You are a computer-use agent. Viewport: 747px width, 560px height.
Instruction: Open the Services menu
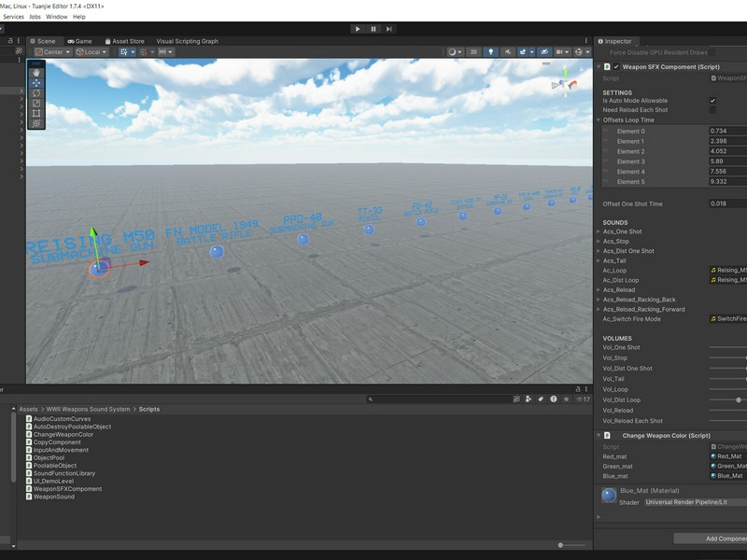13,17
